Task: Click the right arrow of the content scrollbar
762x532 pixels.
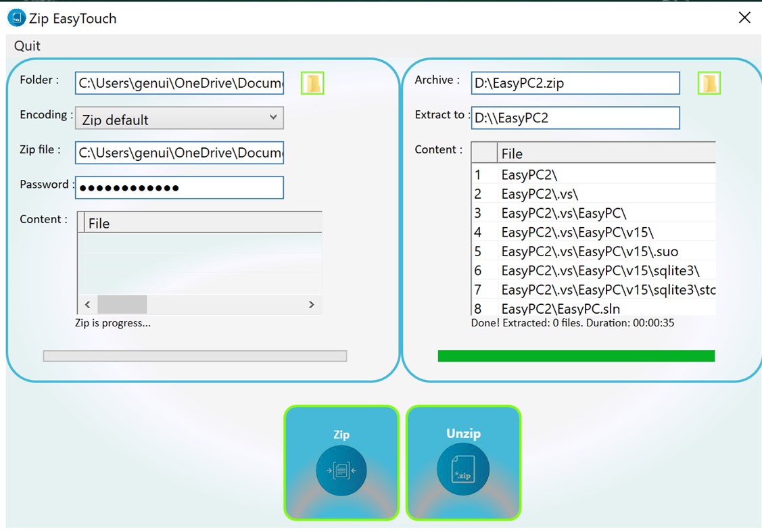Action: pos(311,304)
